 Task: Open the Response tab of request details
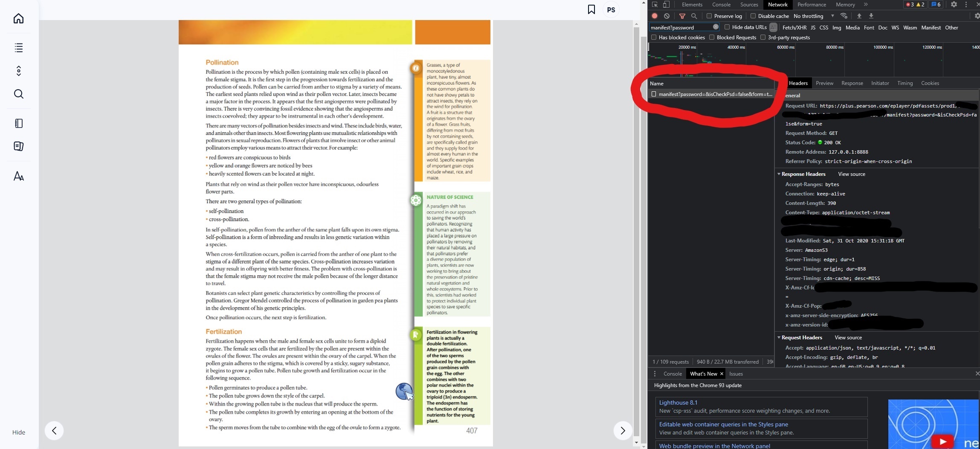pyautogui.click(x=852, y=83)
